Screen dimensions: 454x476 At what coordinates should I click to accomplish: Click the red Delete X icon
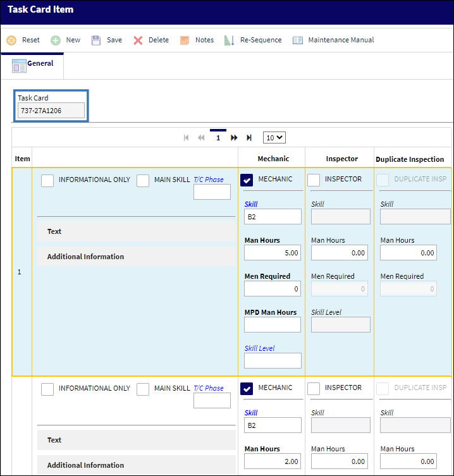pos(138,40)
